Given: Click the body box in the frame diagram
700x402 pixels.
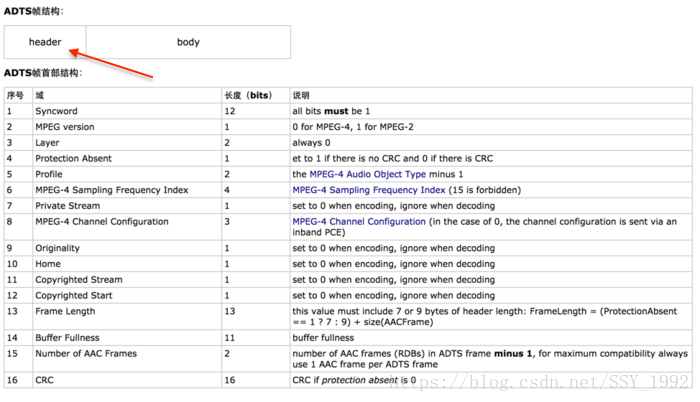Looking at the screenshot, I should (188, 42).
